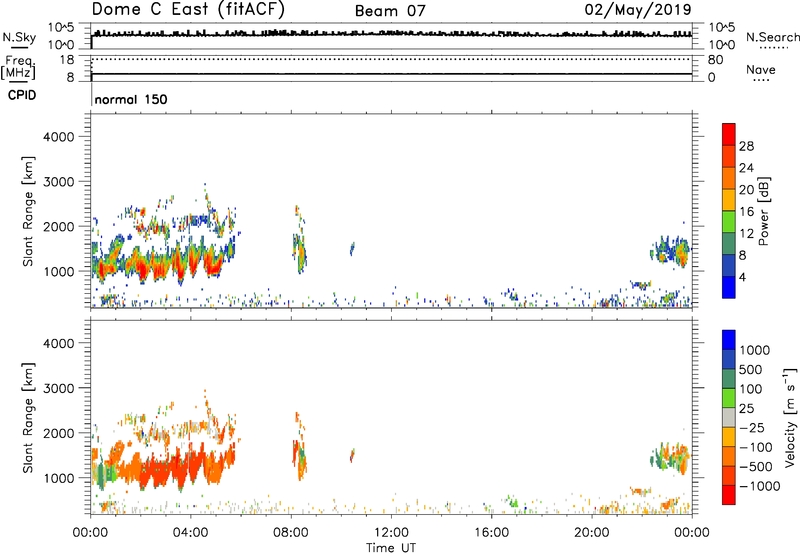Viewport: 800px width, 554px height.
Task: Click the "4" label on Power colorbar
Action: (743, 277)
